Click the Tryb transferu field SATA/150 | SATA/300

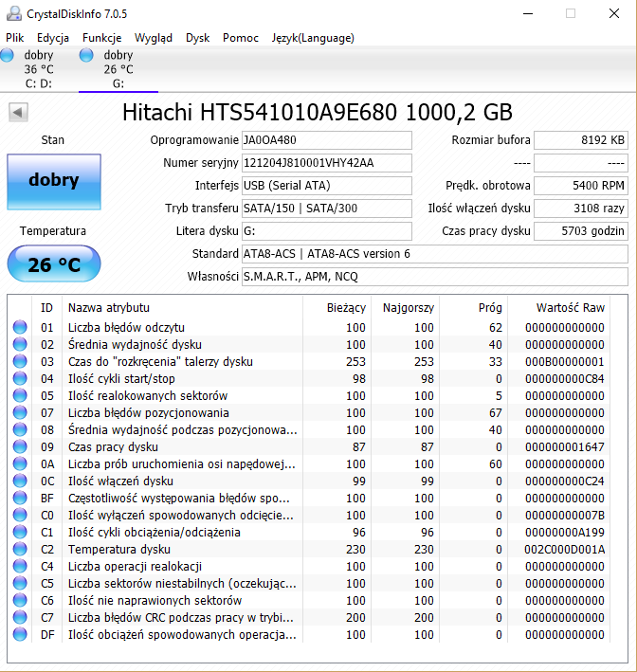click(x=327, y=209)
